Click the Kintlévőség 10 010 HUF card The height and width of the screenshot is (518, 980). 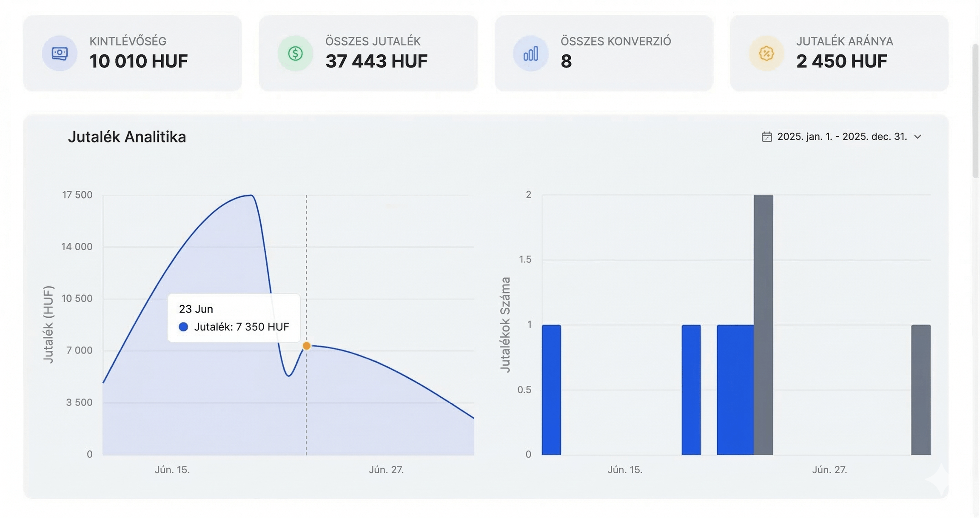(133, 54)
